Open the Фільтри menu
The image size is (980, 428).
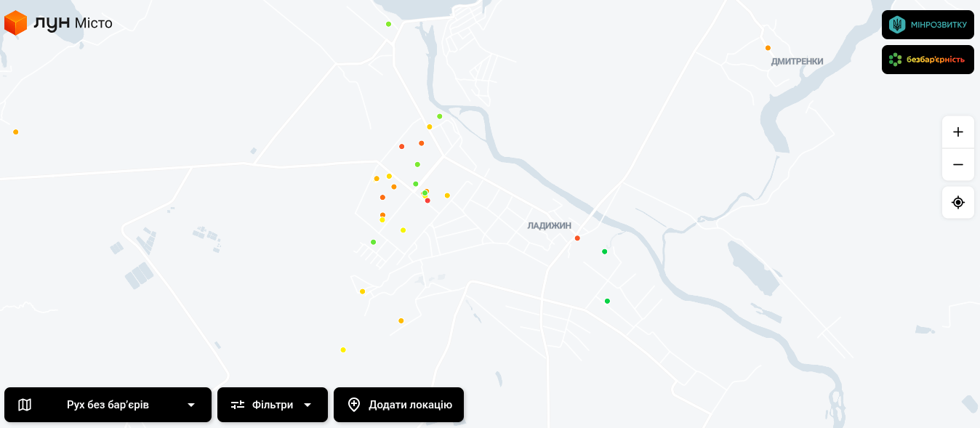[x=273, y=405]
